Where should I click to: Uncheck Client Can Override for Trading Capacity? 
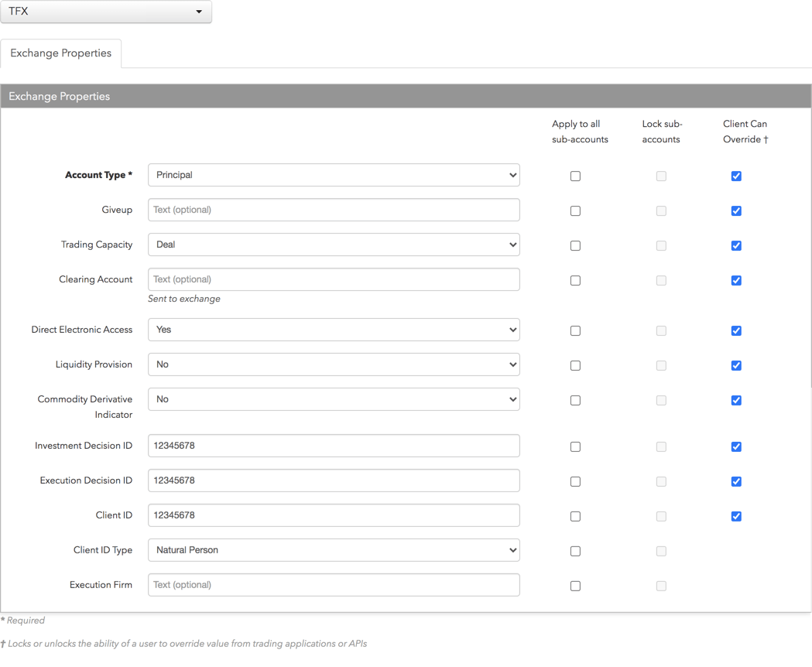[736, 245]
